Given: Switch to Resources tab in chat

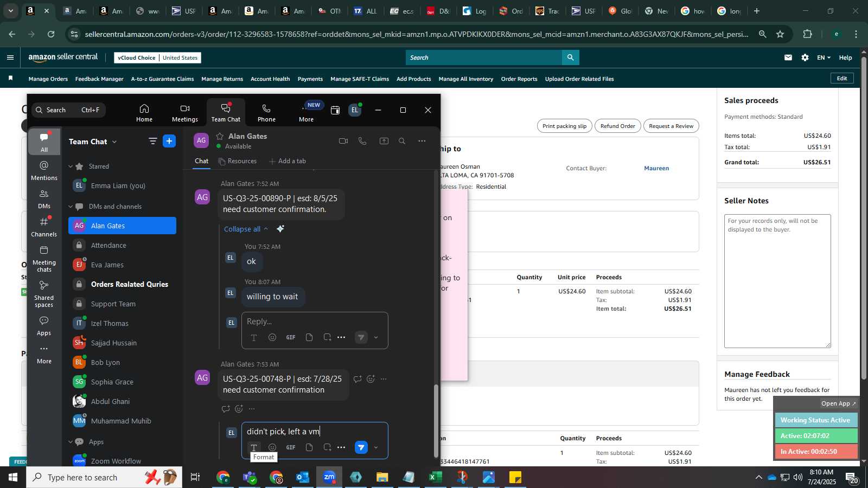Looking at the screenshot, I should click(x=238, y=161).
